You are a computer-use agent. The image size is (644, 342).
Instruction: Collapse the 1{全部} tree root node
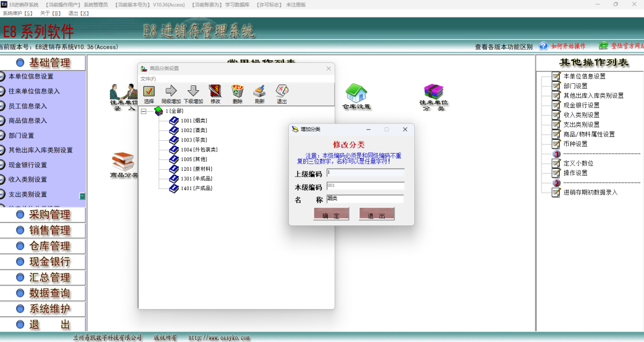tap(143, 111)
